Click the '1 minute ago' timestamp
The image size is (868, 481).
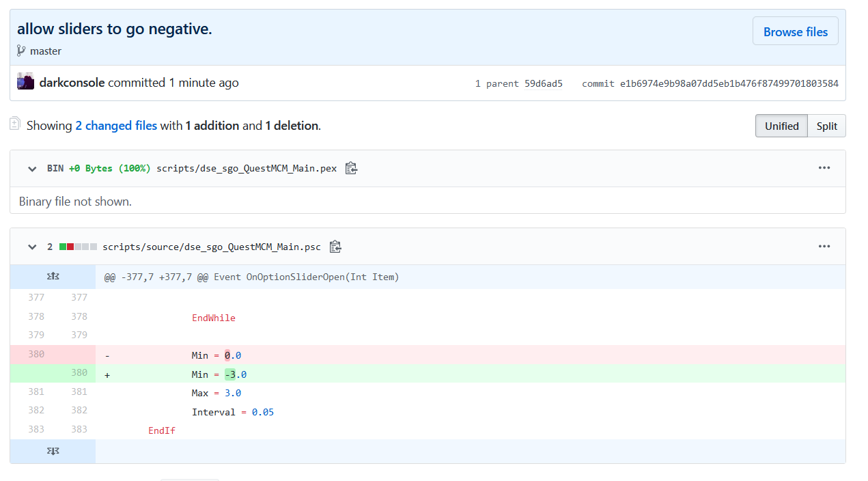click(204, 83)
